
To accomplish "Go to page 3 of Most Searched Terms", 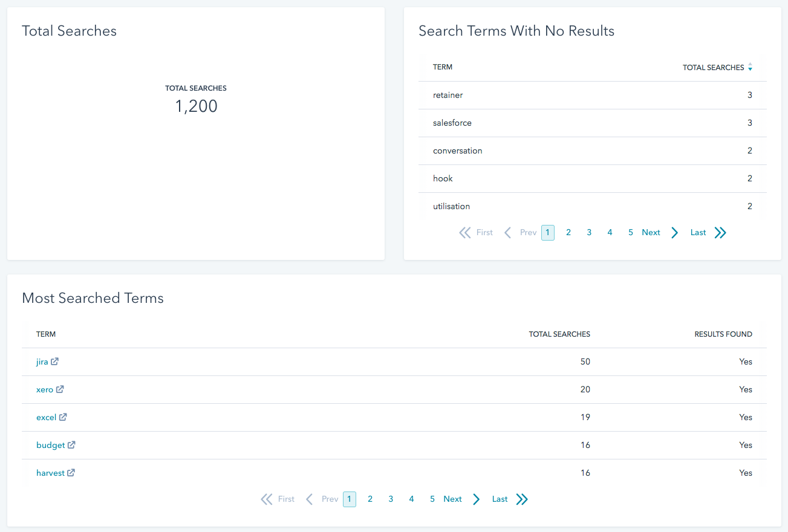I will 391,499.
